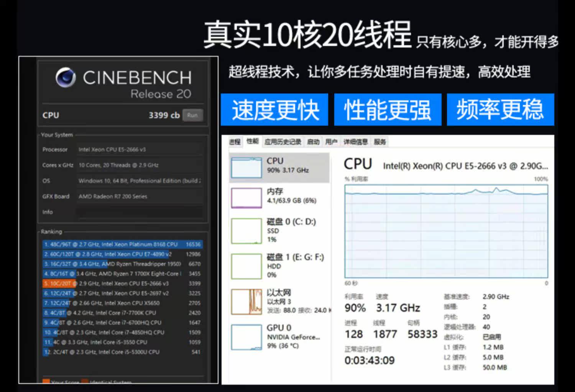This screenshot has height=392, width=575.
Task: Click the NVIDIA GeForce GPU 0 entry
Action: (x=279, y=337)
